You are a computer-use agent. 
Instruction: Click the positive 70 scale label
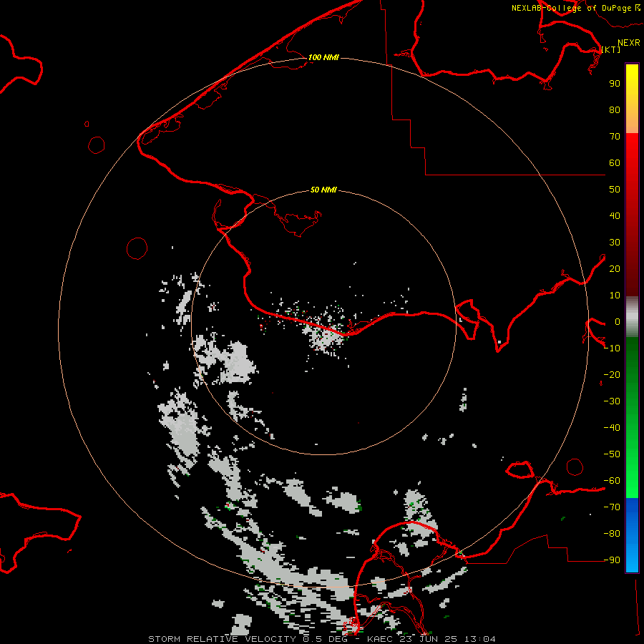coord(615,137)
